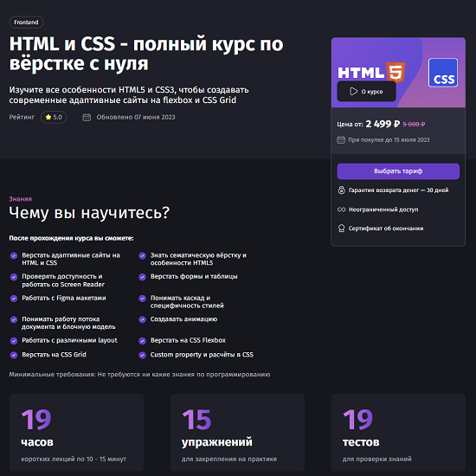Image resolution: width=476 pixels, height=476 pixels.
Task: Click the Frontend category tag
Action: [x=27, y=23]
